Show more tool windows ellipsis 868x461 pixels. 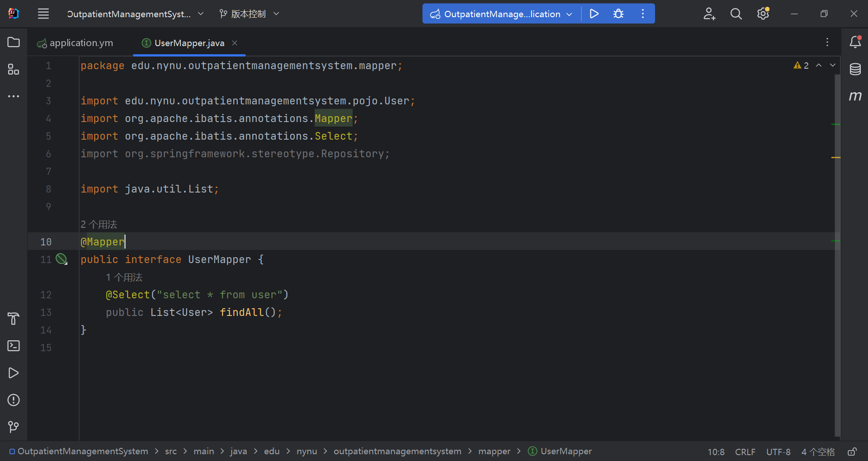coord(14,96)
